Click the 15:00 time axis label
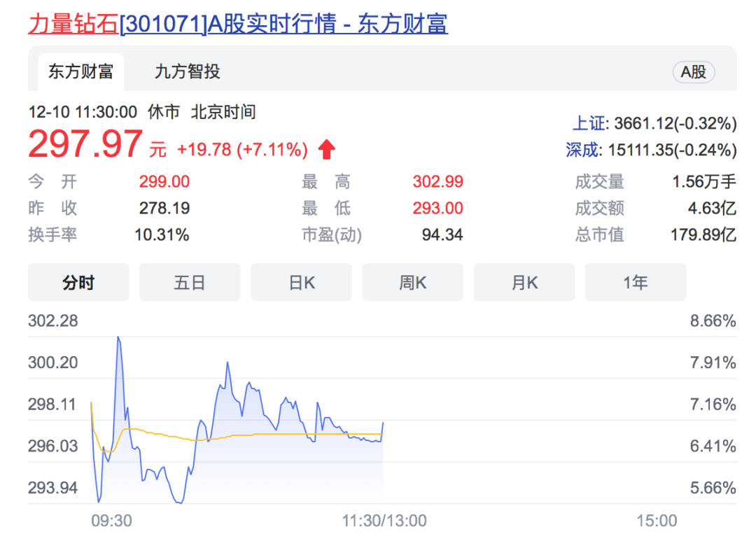 point(657,521)
